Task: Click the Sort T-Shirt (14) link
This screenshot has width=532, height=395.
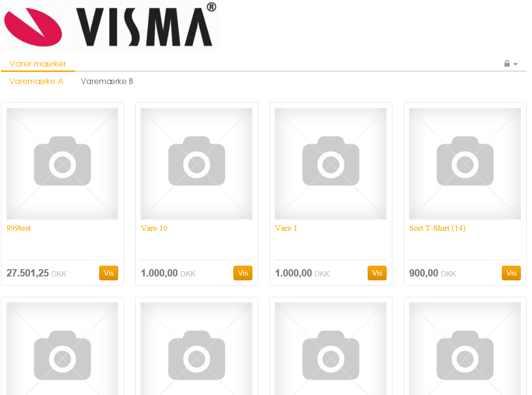Action: (437, 228)
